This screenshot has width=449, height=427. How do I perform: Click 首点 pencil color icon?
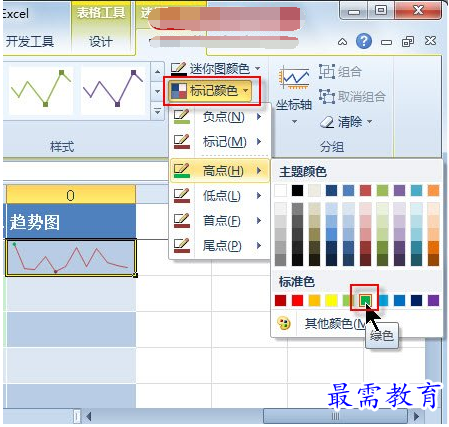tap(182, 220)
